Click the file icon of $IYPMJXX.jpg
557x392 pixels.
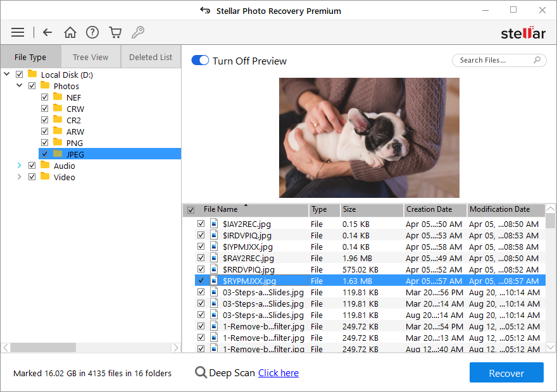click(x=214, y=246)
